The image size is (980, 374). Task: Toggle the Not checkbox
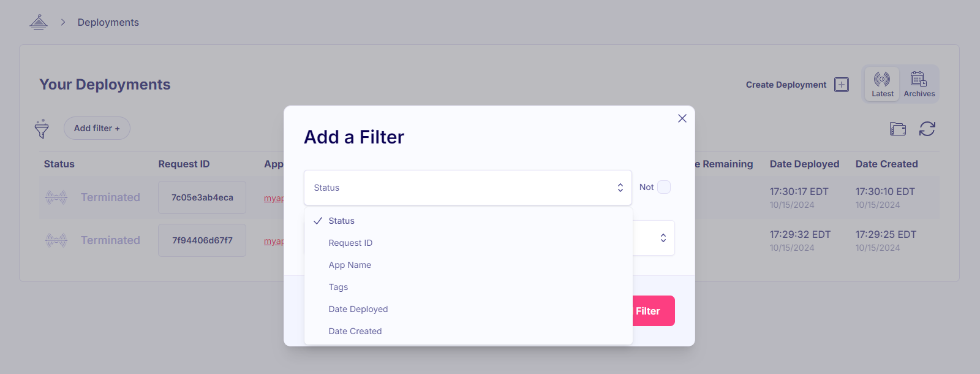pos(663,187)
